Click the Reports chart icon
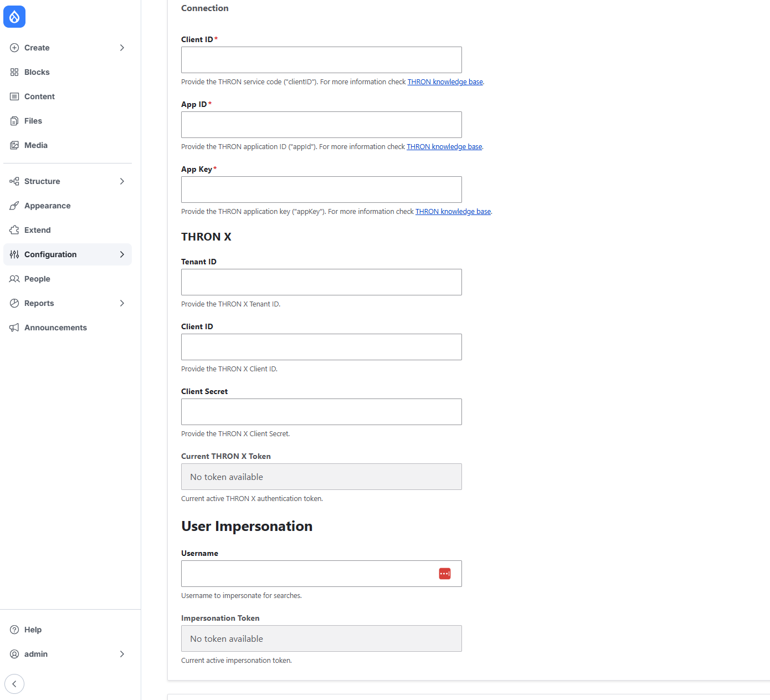Screen dimensions: 770x700 14,303
